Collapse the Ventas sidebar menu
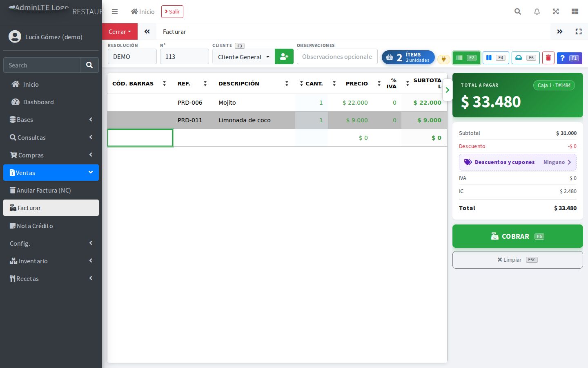This screenshot has height=368, width=588. [51, 173]
